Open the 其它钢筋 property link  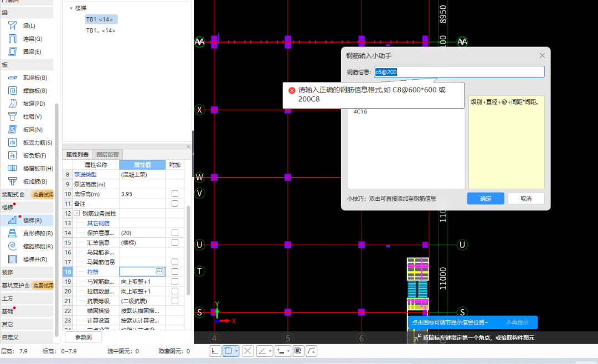[x=98, y=223]
